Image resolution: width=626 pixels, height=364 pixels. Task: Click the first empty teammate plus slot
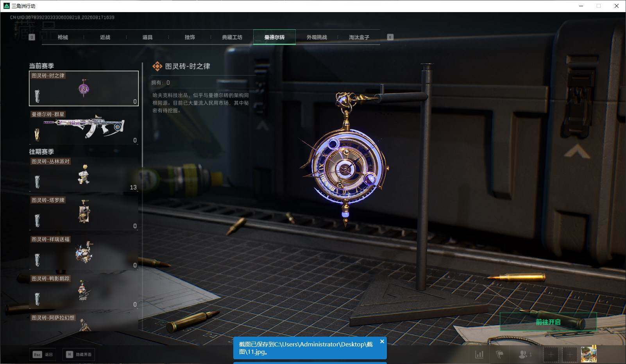point(551,354)
